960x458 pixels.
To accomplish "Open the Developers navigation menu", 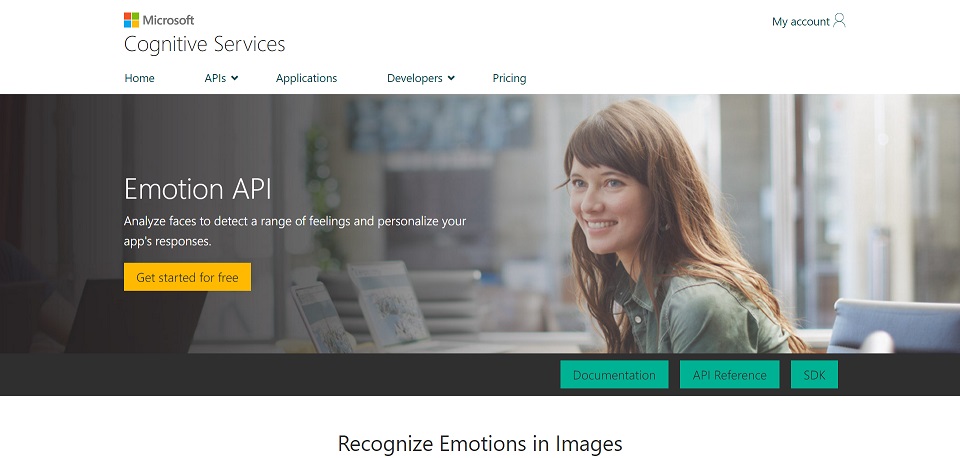I will [414, 78].
